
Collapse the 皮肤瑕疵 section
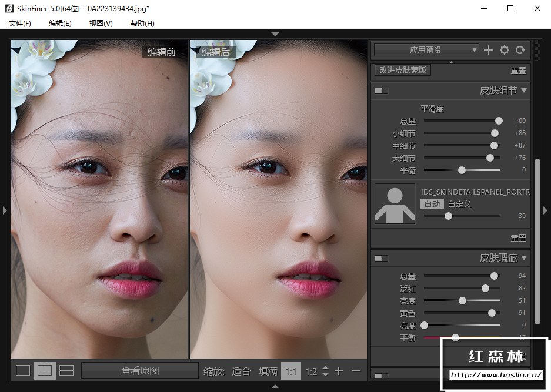click(x=523, y=258)
